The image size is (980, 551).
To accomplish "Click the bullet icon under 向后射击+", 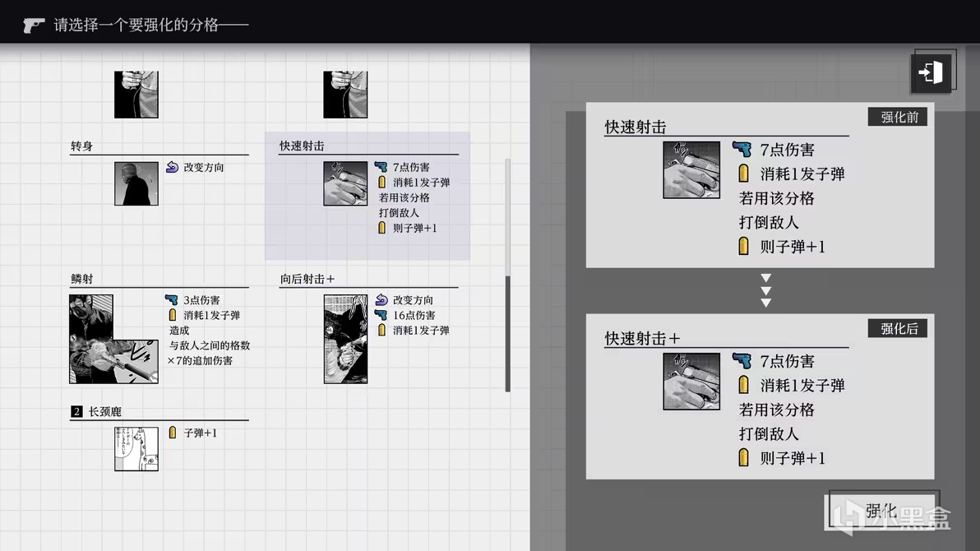I will 381,330.
